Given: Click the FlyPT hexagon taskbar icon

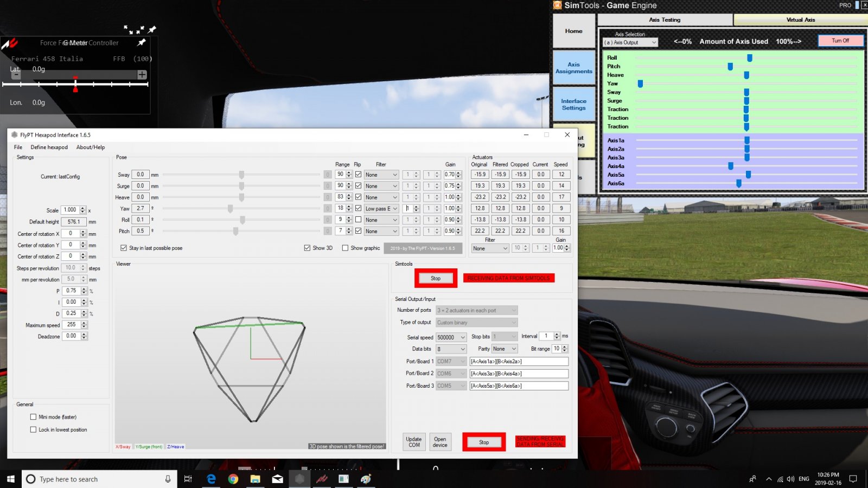Looking at the screenshot, I should coord(299,479).
